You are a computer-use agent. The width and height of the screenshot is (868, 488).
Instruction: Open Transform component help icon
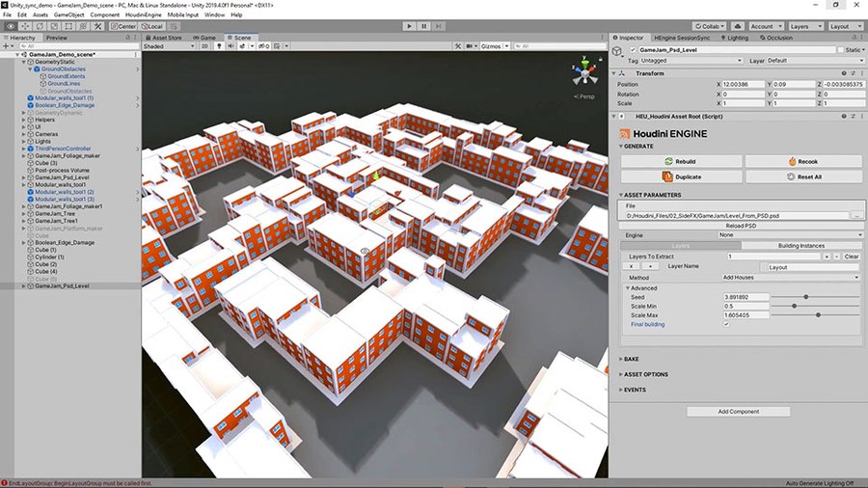[x=844, y=73]
